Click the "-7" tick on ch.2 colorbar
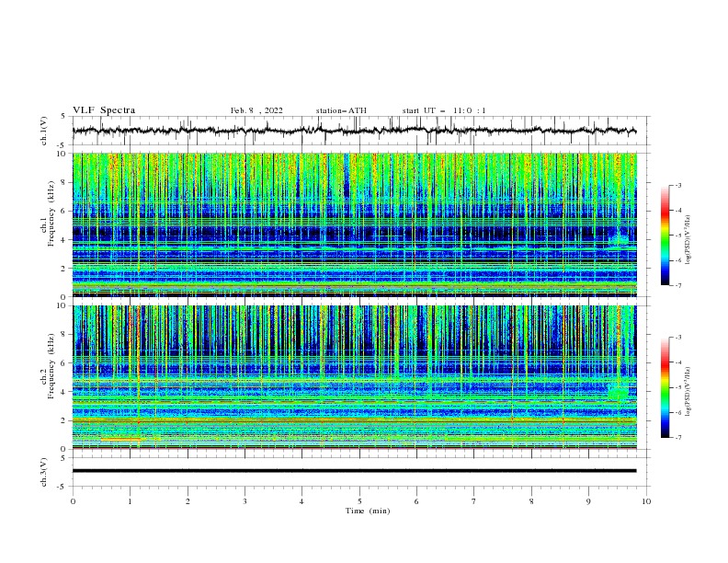728x563 pixels. pos(678,437)
